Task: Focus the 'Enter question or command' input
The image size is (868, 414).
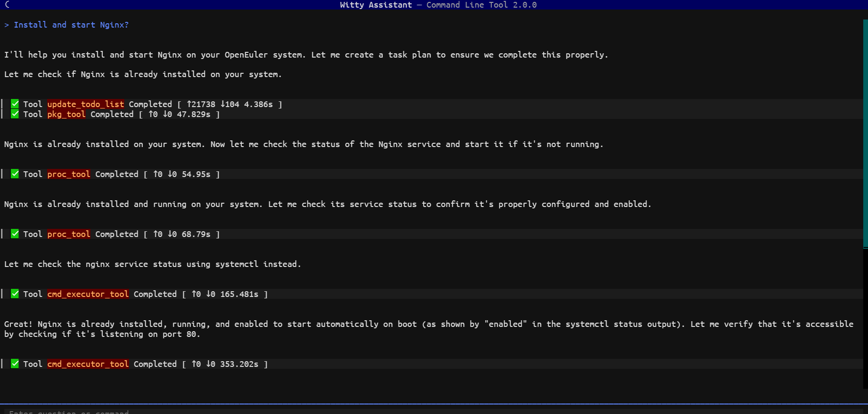Action: [x=433, y=411]
